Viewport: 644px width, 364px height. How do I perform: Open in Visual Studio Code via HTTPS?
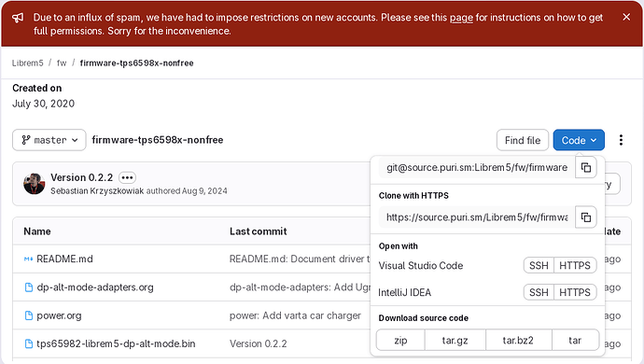[575, 265]
